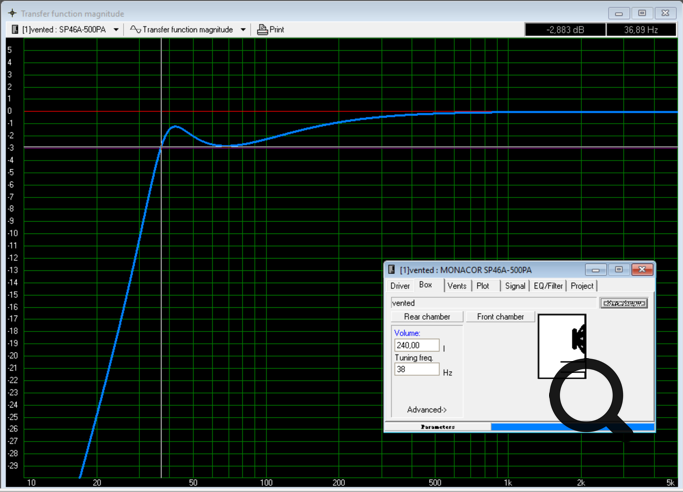The image size is (683, 492).
Task: Open the project selector dropdown arrow
Action: point(116,30)
